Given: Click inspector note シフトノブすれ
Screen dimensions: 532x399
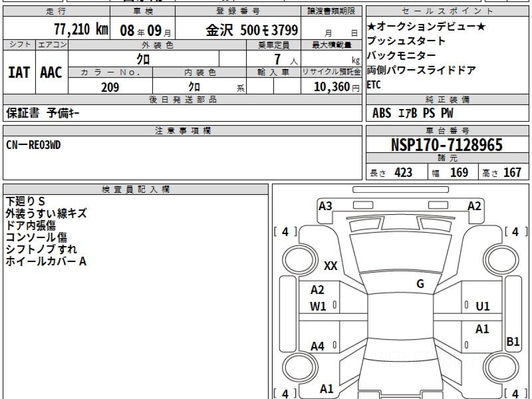Looking at the screenshot, I should 41,249.
